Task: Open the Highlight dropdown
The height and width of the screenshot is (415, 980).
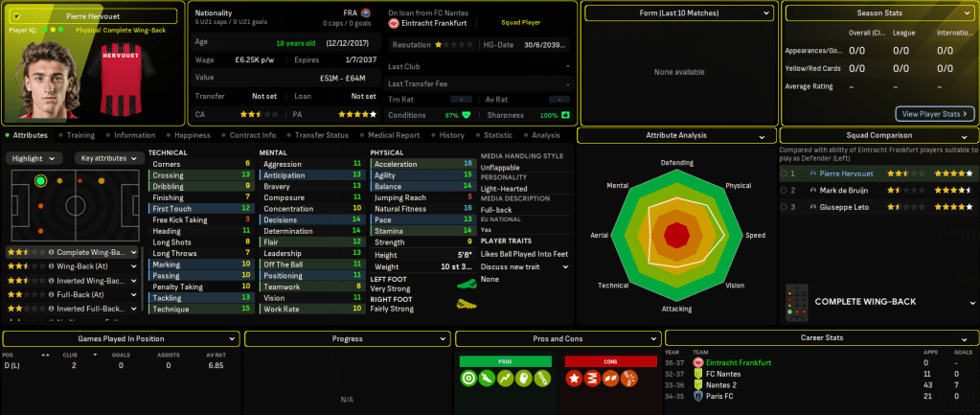Action: [x=36, y=158]
